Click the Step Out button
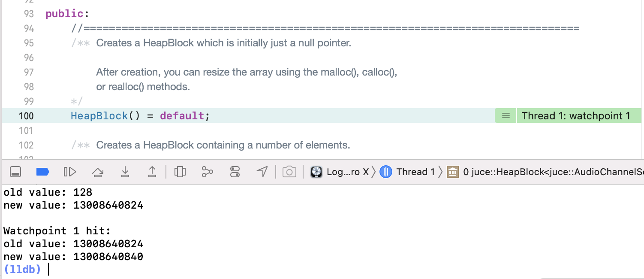The image size is (644, 279). click(152, 172)
